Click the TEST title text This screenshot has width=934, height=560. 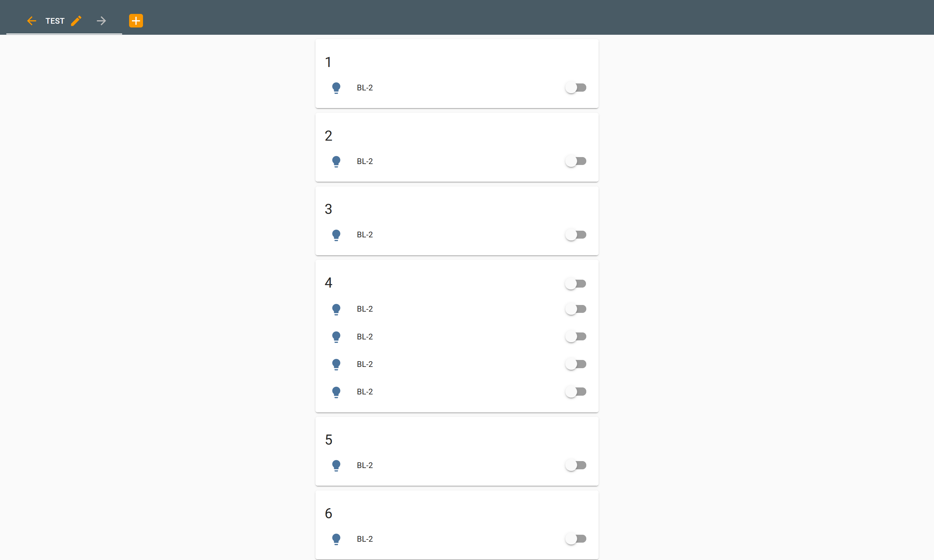[x=55, y=21]
